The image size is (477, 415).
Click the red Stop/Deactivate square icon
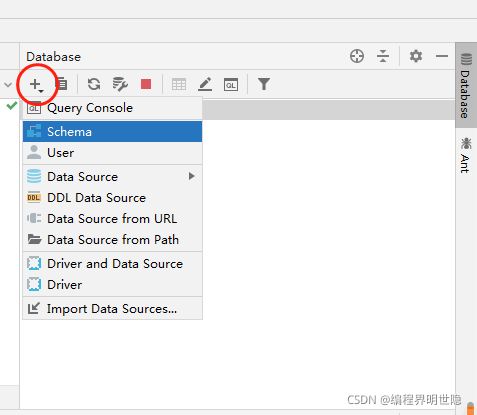[146, 84]
